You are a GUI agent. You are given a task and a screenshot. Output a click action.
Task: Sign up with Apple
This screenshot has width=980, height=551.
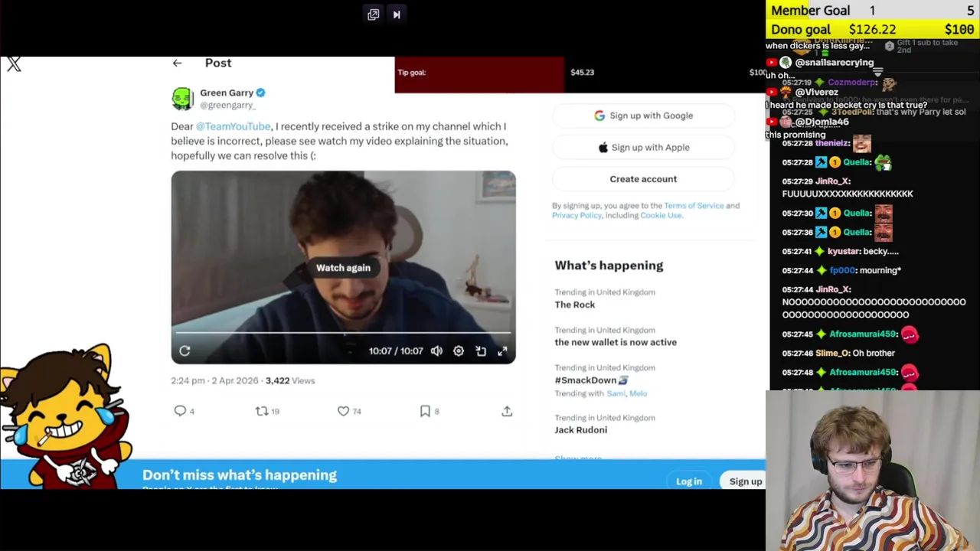pyautogui.click(x=643, y=147)
